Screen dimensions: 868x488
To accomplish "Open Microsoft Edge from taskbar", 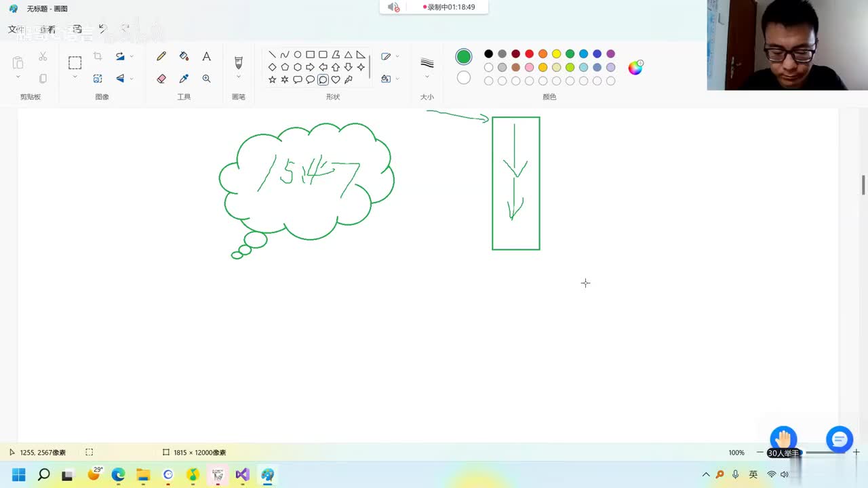I will pos(118,474).
